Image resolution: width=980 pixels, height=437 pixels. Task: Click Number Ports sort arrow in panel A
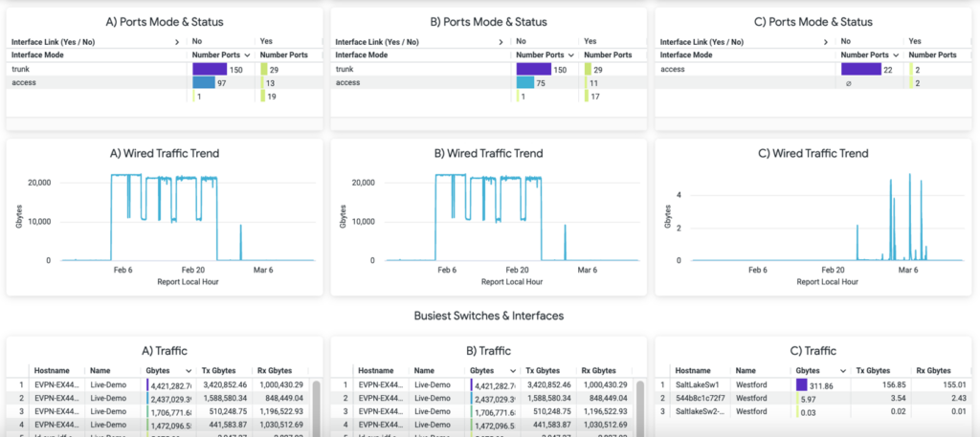249,55
